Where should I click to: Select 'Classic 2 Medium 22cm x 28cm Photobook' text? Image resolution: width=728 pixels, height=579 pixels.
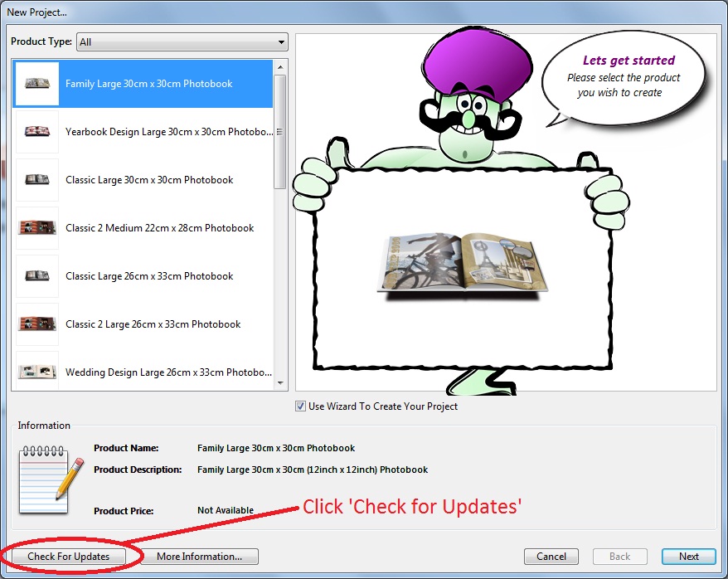tap(160, 228)
